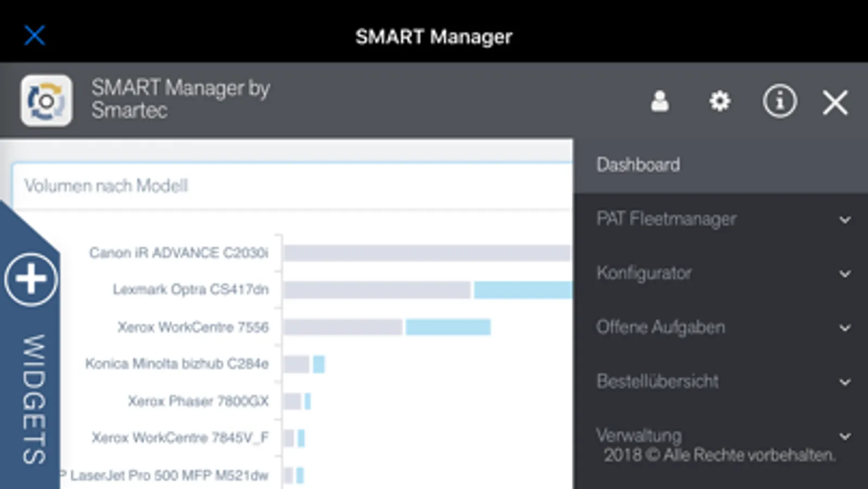Viewport: 868px width, 489px height.
Task: Click the SMART Manager by Smartec title
Action: (x=181, y=99)
